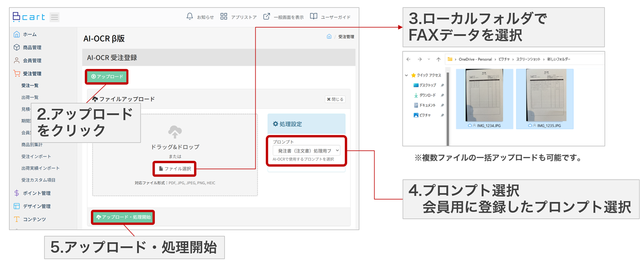Open ポイント管理 in the sidebar
The image size is (644, 264).
click(36, 193)
